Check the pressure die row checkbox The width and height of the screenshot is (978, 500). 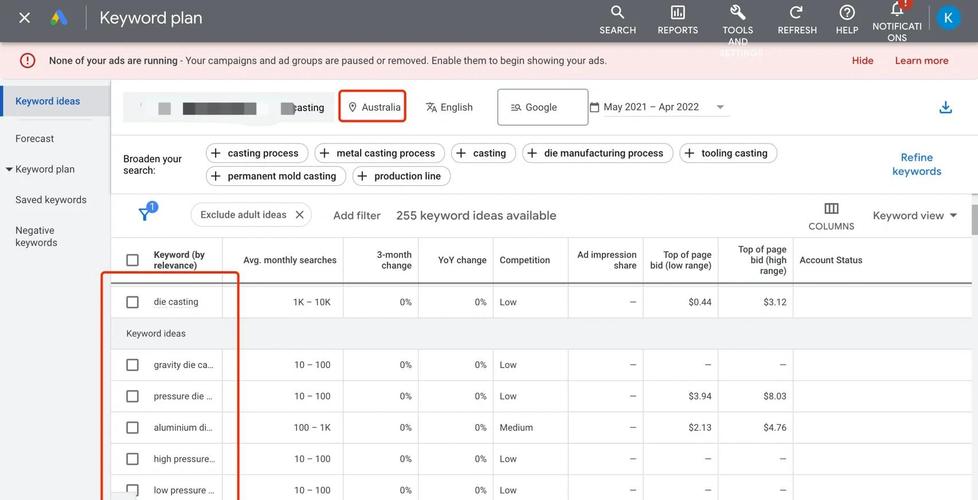tap(132, 396)
